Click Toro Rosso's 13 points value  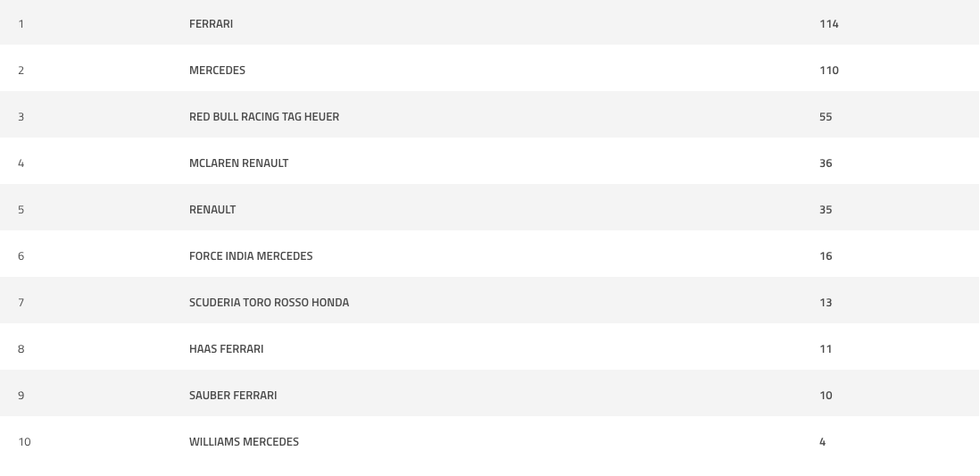click(826, 302)
